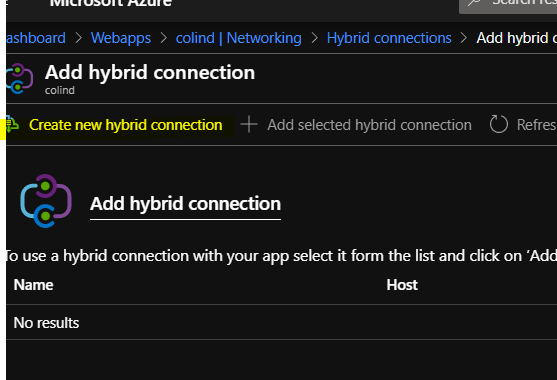Click the chevron after Hybrid connections
Image resolution: width=557 pixels, height=380 pixels.
[x=464, y=38]
